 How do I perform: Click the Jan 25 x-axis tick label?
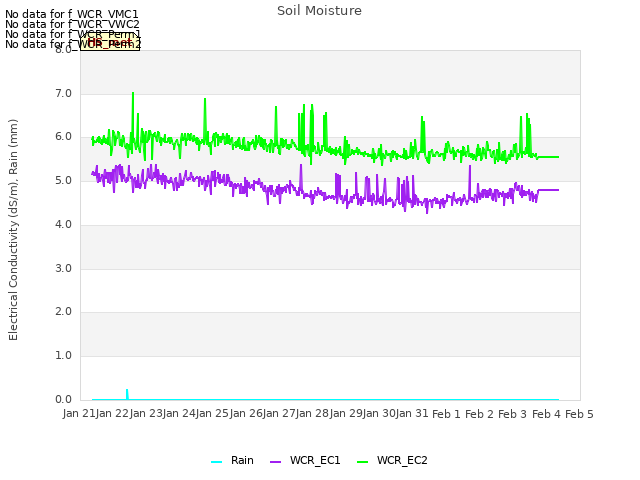coord(213,413)
